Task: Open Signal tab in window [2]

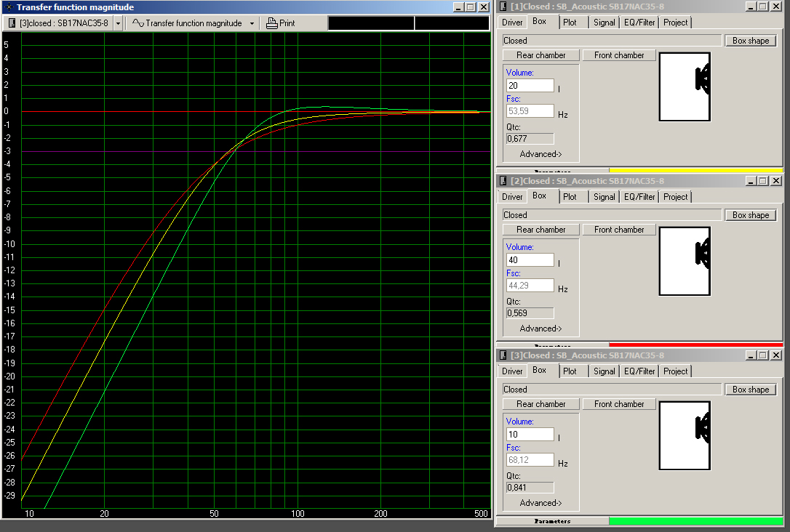Action: (604, 197)
